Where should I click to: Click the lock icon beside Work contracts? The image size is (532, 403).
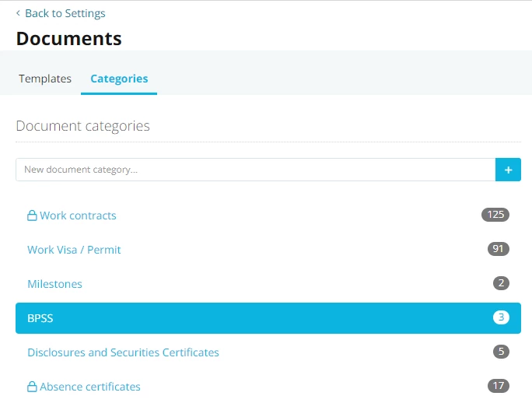(32, 216)
